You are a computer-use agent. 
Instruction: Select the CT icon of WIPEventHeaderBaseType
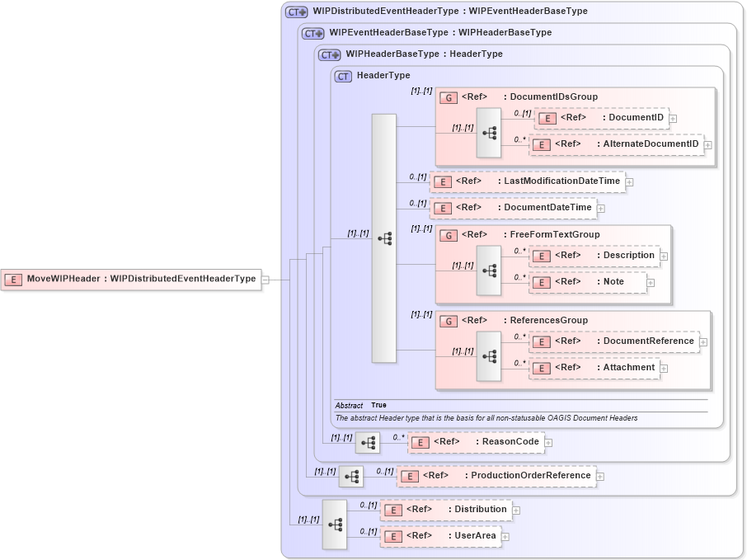point(311,33)
